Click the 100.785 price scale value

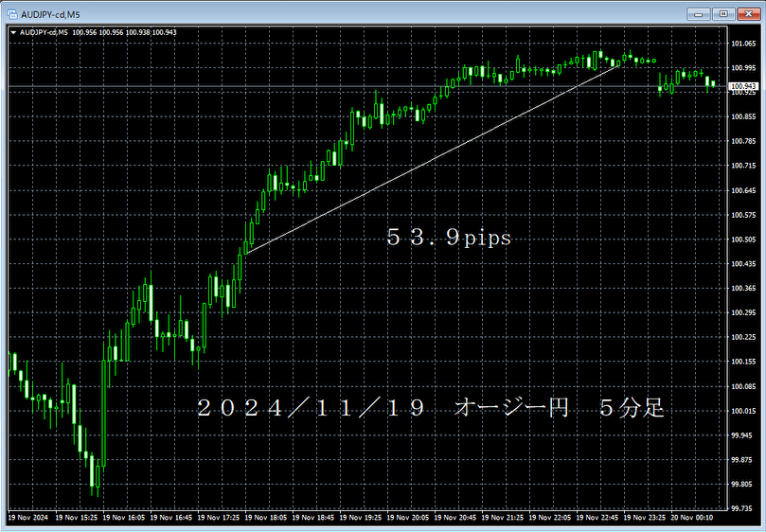743,141
